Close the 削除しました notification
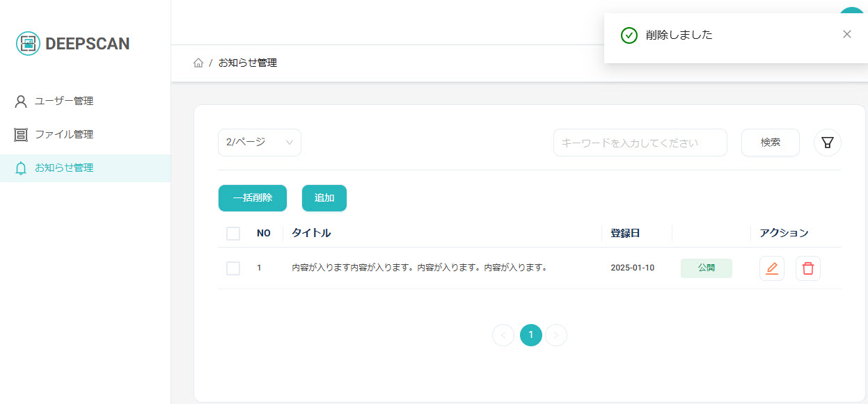 pos(846,35)
